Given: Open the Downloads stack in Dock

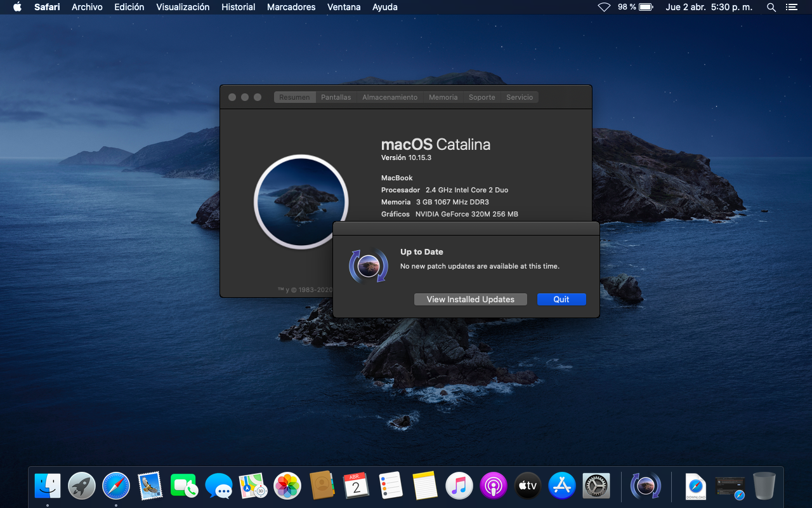Looking at the screenshot, I should click(696, 486).
